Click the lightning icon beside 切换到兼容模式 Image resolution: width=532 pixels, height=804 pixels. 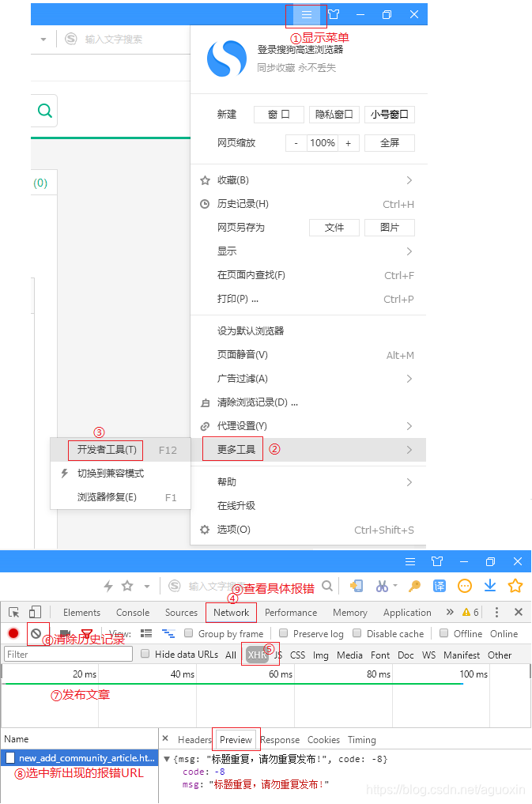65,474
